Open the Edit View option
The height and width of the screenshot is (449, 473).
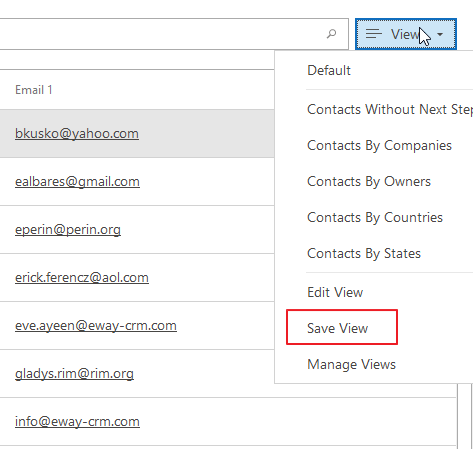[335, 292]
